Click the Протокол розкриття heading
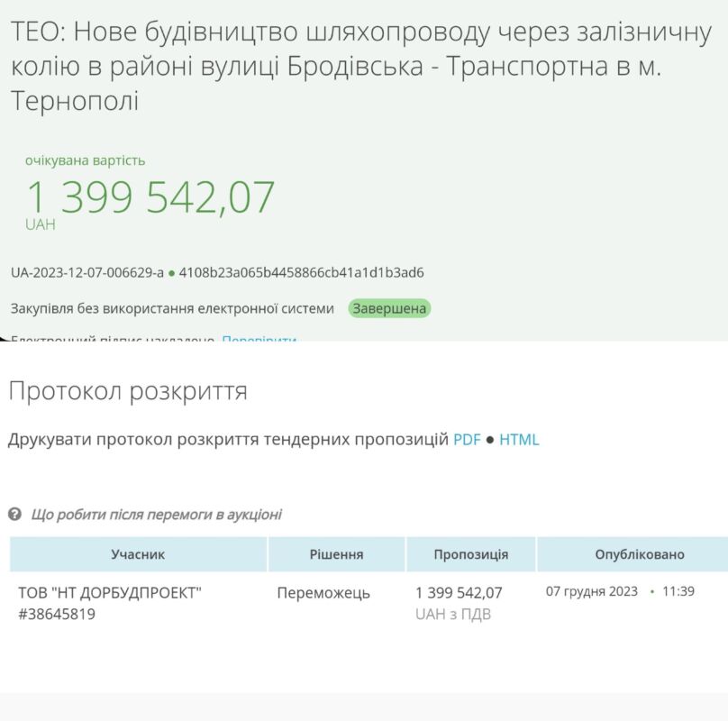 tap(128, 391)
